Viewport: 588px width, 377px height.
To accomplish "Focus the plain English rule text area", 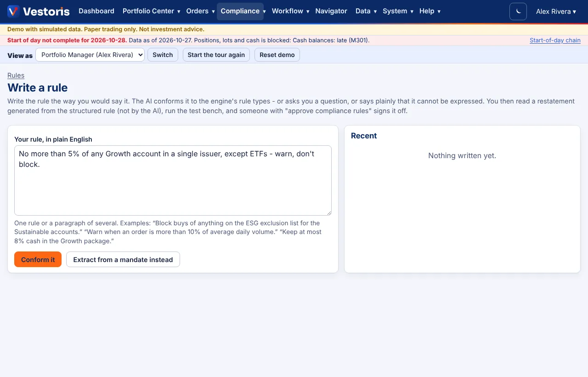I will click(x=173, y=180).
